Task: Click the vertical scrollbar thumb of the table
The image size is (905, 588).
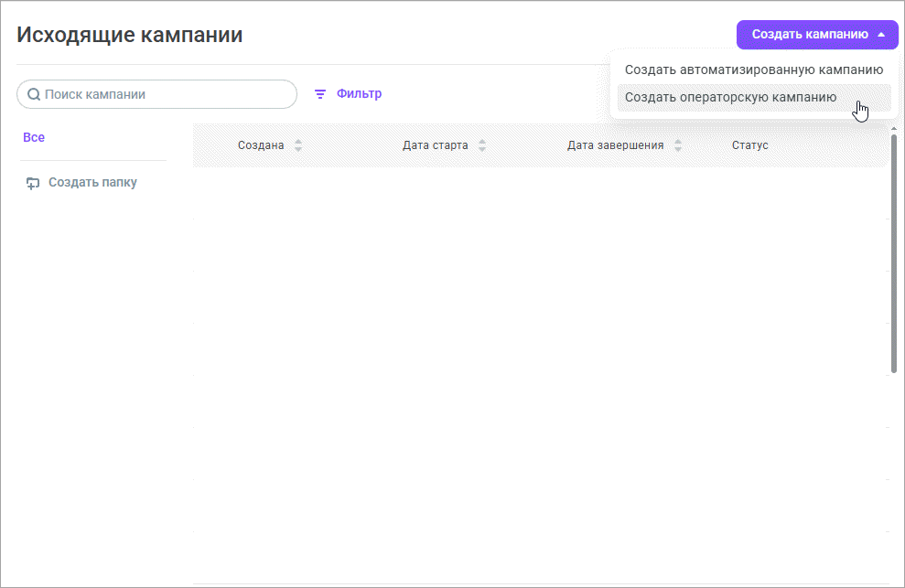Action: click(x=894, y=256)
